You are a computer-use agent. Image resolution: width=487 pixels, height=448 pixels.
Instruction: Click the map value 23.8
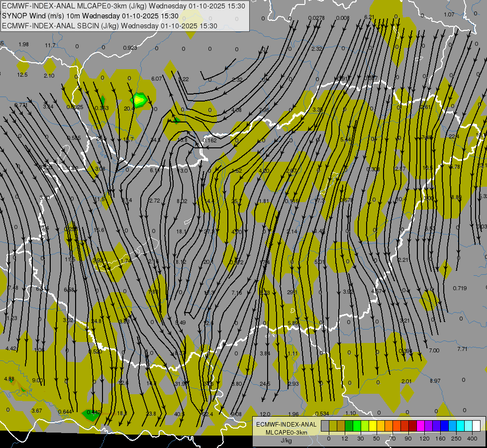pos(151,414)
